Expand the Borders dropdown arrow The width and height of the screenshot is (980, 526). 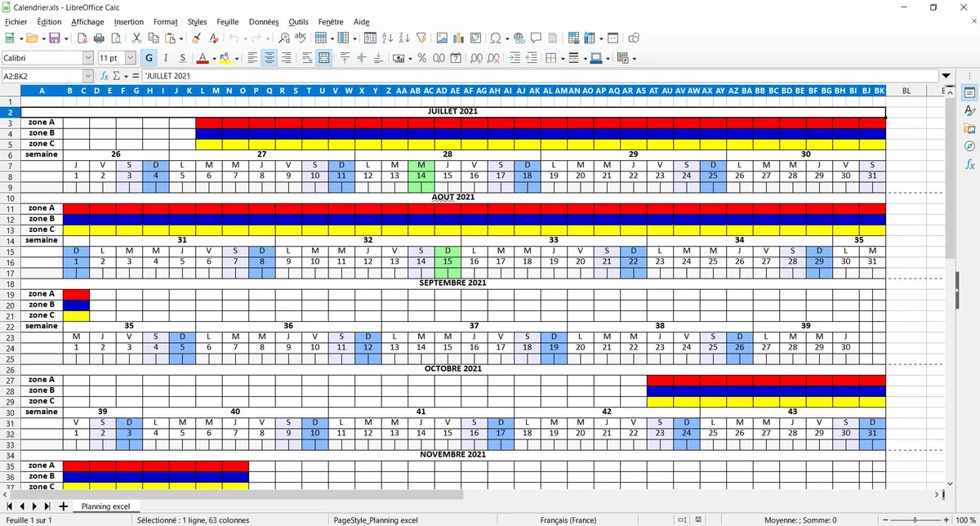point(562,58)
